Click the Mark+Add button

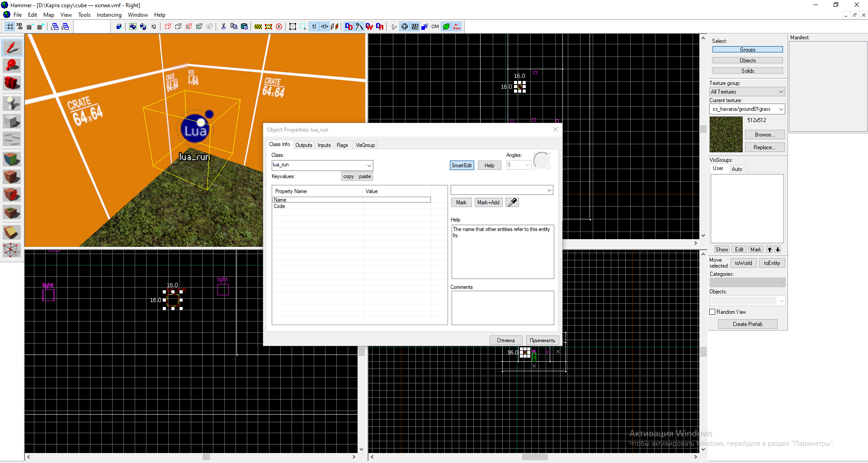(488, 203)
